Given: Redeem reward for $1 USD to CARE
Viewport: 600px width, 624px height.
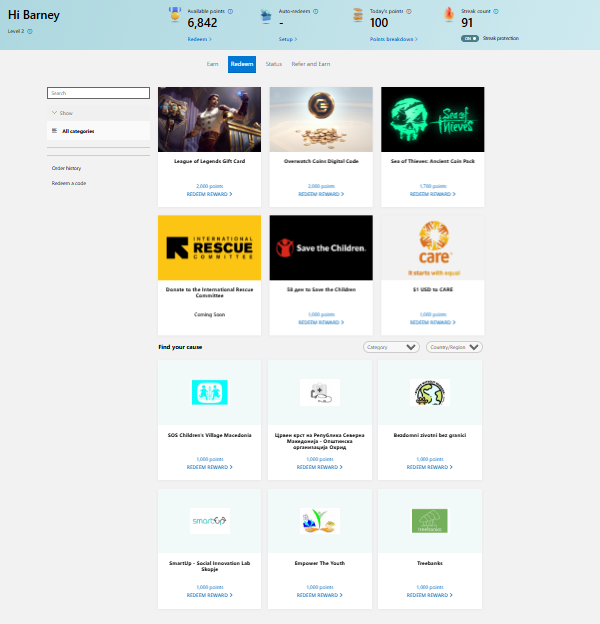Looking at the screenshot, I should (x=433, y=322).
